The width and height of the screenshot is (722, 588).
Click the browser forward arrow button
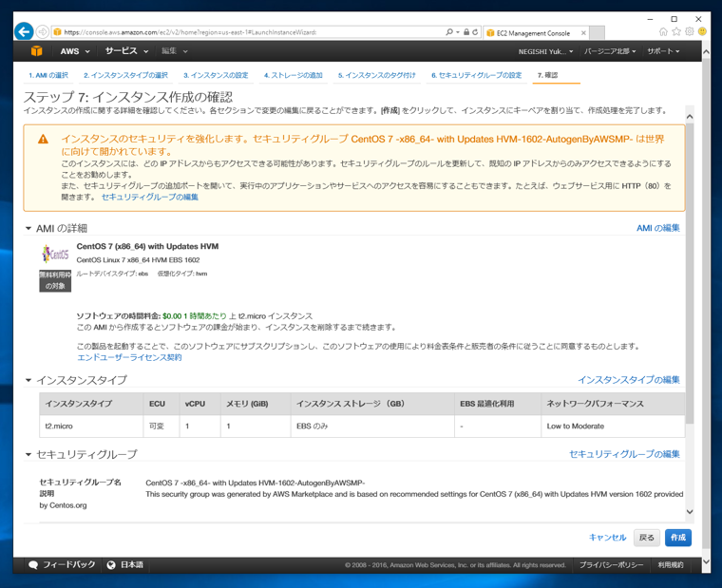[x=42, y=31]
